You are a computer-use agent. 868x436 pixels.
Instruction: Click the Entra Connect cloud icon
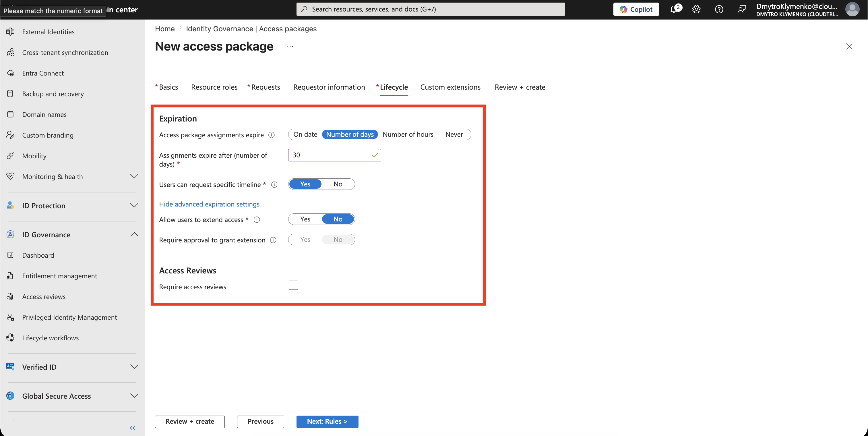[10, 73]
